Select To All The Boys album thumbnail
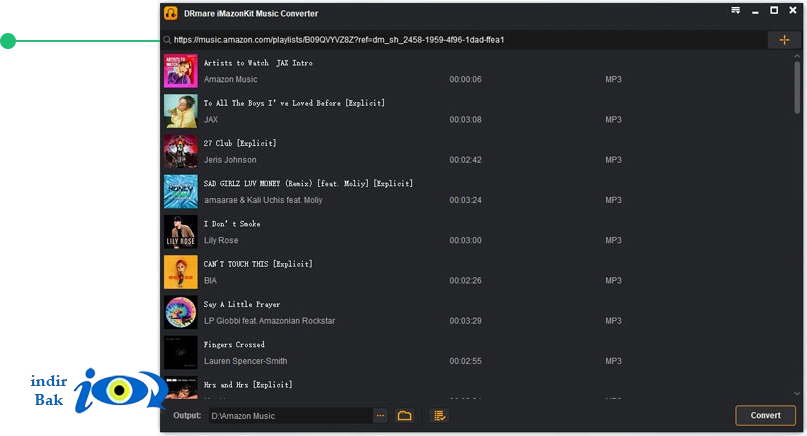 click(181, 111)
